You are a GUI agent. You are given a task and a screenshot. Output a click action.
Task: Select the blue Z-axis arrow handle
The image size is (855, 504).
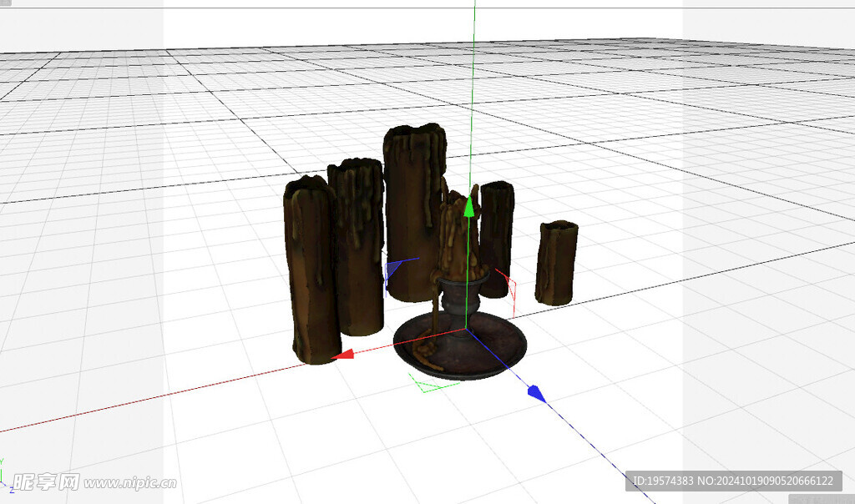coord(536,390)
